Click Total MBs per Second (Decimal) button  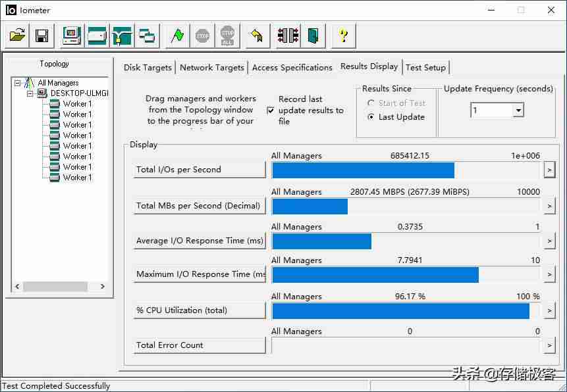pyautogui.click(x=200, y=206)
